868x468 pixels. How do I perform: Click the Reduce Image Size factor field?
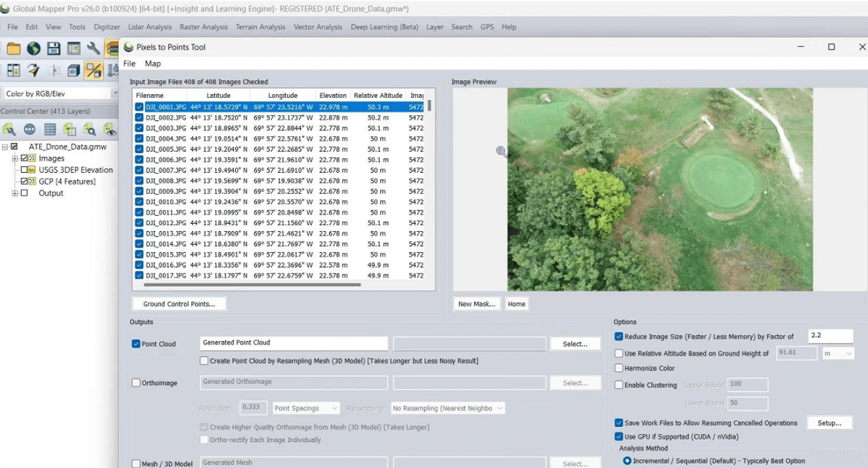click(x=830, y=336)
